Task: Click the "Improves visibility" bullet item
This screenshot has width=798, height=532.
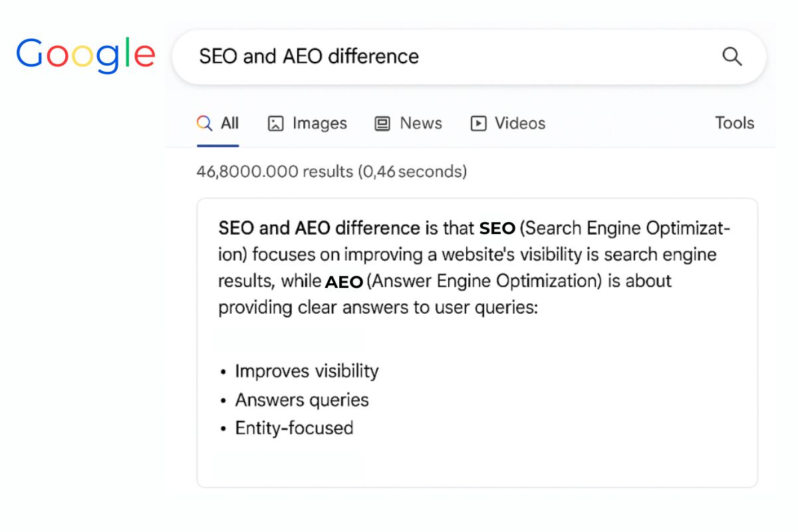Action: (x=306, y=371)
